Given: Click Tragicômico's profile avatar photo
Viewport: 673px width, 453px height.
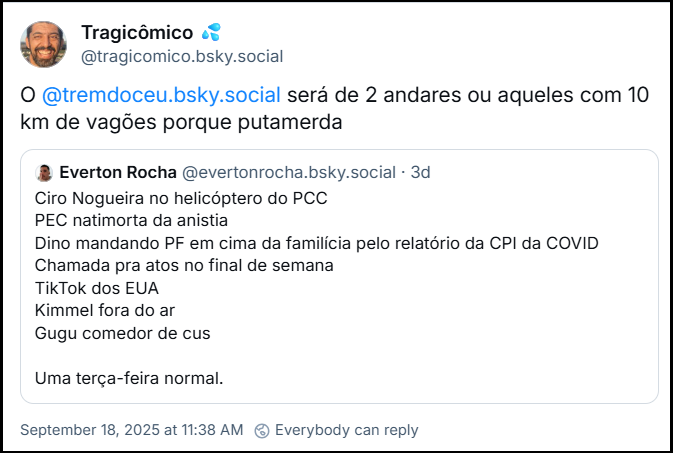Looking at the screenshot, I should point(43,45).
